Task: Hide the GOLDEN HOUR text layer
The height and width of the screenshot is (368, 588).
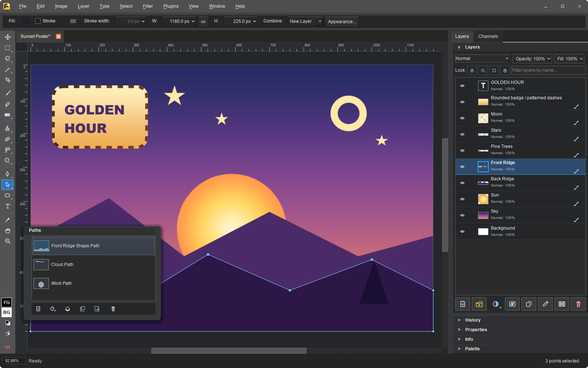Action: (462, 86)
